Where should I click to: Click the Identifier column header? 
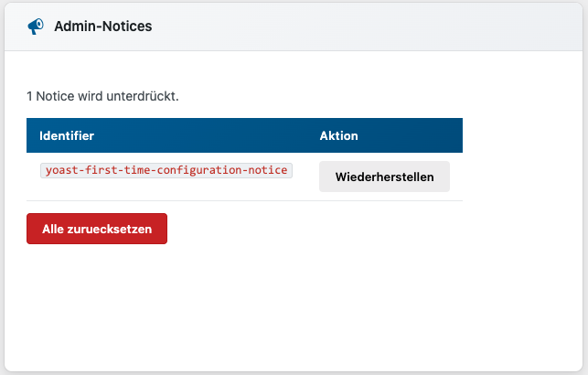click(x=67, y=135)
